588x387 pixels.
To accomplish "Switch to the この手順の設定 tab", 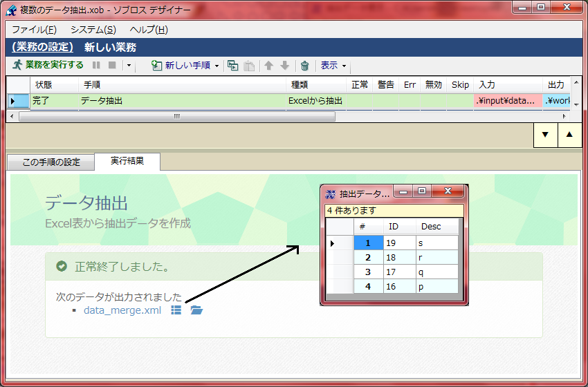I will coord(51,162).
